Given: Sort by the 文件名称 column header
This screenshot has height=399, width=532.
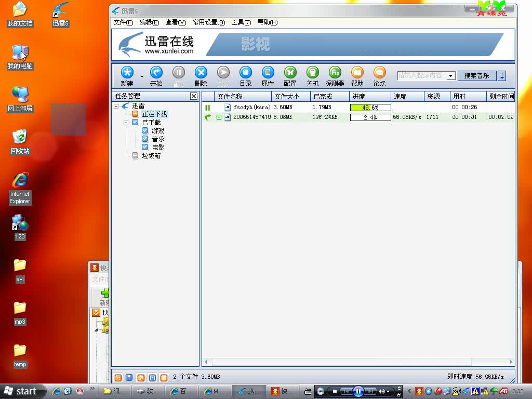Looking at the screenshot, I should tap(243, 96).
